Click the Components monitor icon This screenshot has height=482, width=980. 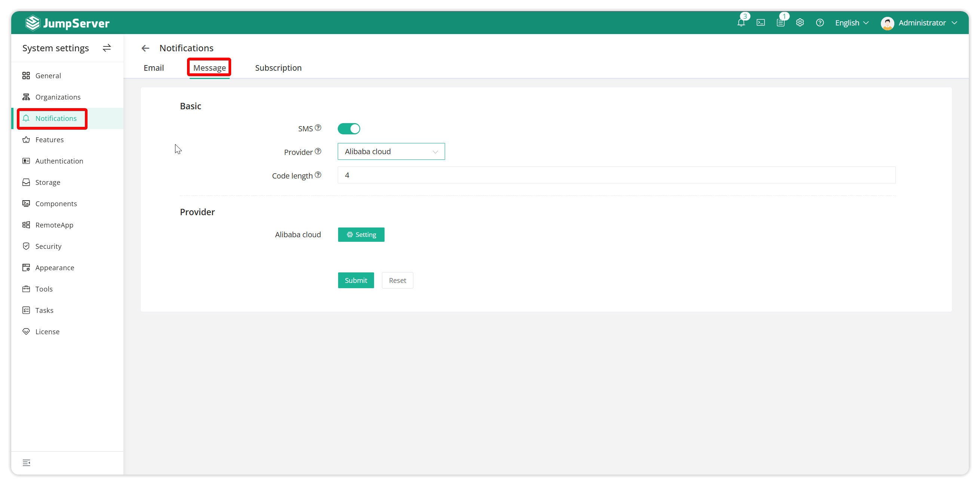point(26,203)
